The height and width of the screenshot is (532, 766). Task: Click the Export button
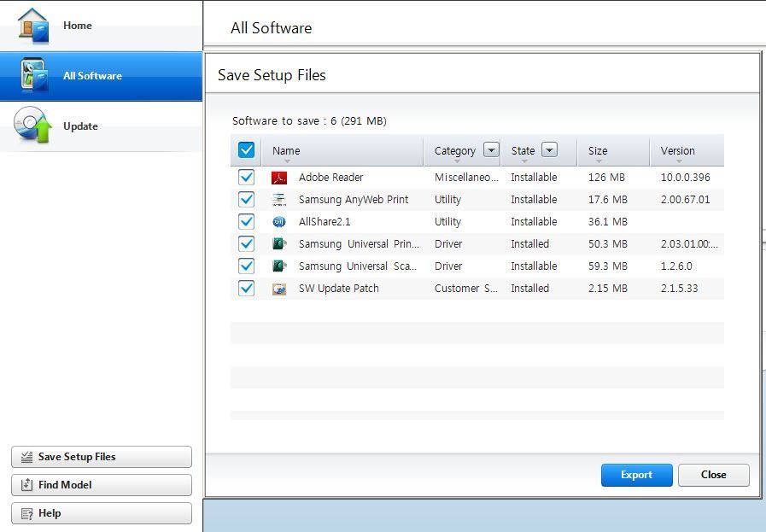[x=636, y=475]
